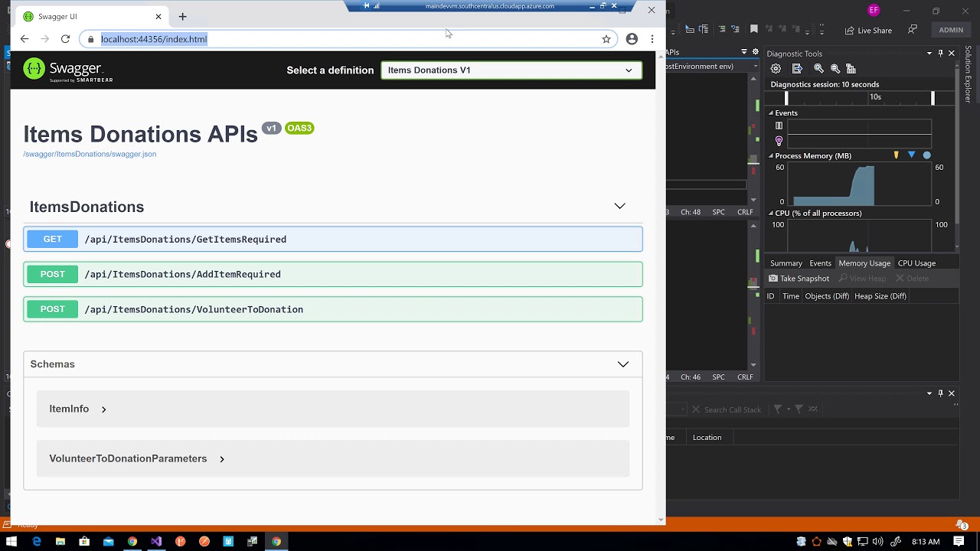980x551 pixels.
Task: Switch to the Summary tab
Action: (x=786, y=263)
